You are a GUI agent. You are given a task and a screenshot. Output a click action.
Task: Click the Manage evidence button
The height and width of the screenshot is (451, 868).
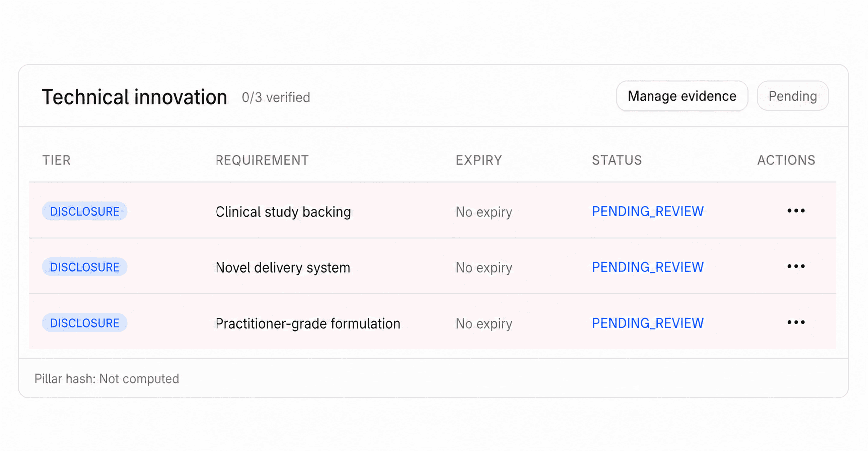(681, 96)
